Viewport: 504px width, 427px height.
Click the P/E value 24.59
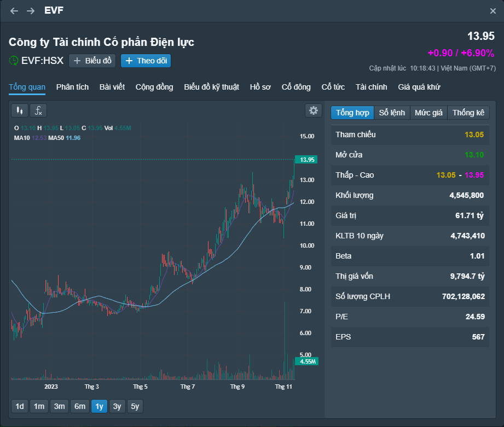pyautogui.click(x=475, y=317)
